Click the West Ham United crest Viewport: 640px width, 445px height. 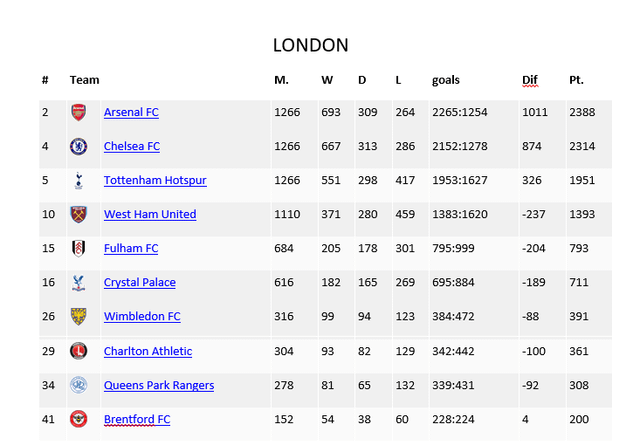78,214
